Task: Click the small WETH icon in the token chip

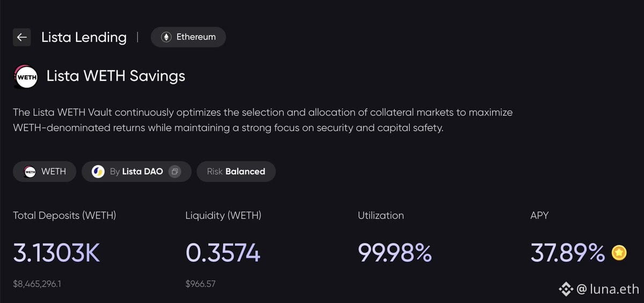Action: point(31,172)
